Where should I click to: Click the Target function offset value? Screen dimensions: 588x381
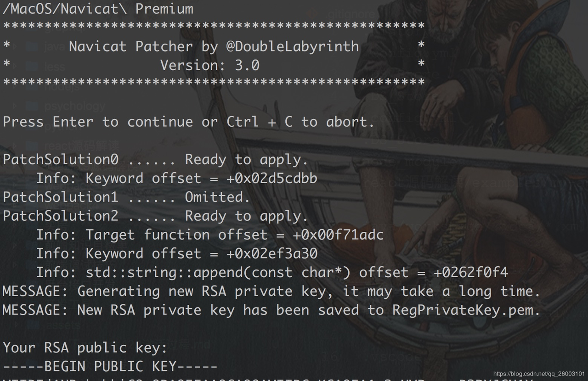click(339, 235)
